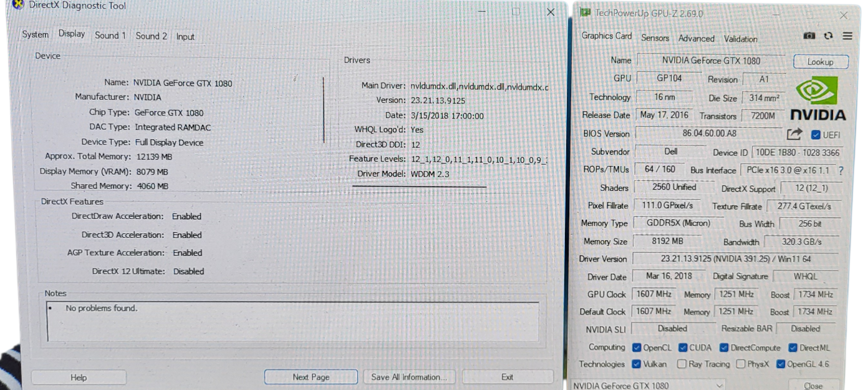This screenshot has width=868, height=390.
Task: Click the Release Date May 17, 2016 value
Action: pos(664,115)
